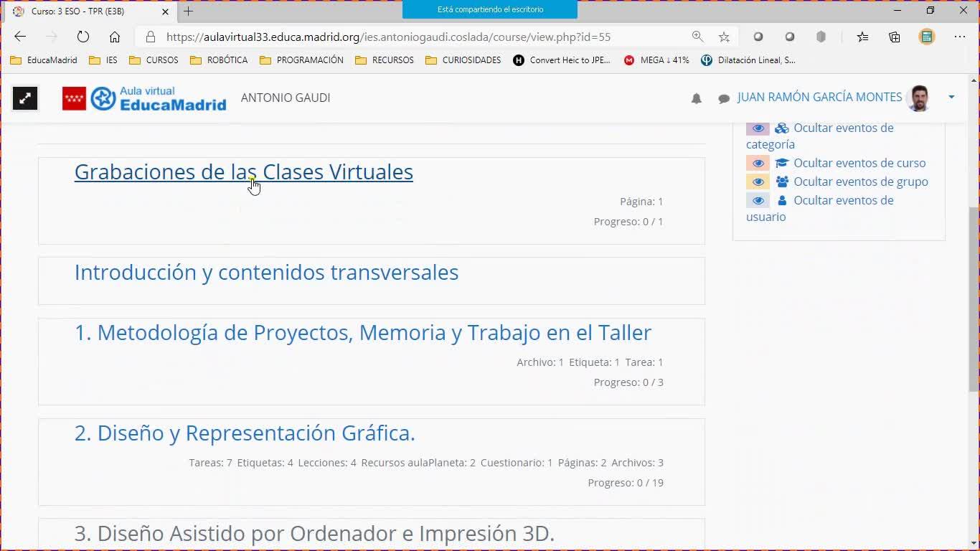Open the IES bookmarks folder
Image resolution: width=980 pixels, height=551 pixels.
(103, 60)
